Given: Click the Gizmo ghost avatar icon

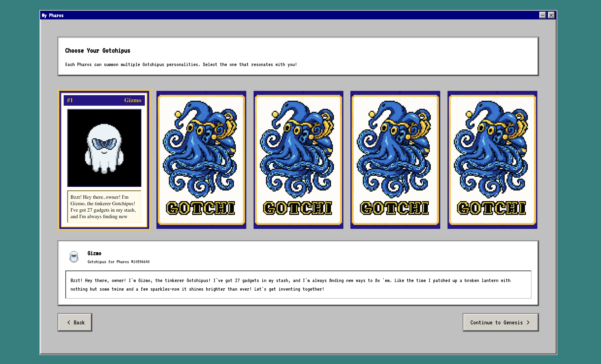Looking at the screenshot, I should [x=74, y=257].
